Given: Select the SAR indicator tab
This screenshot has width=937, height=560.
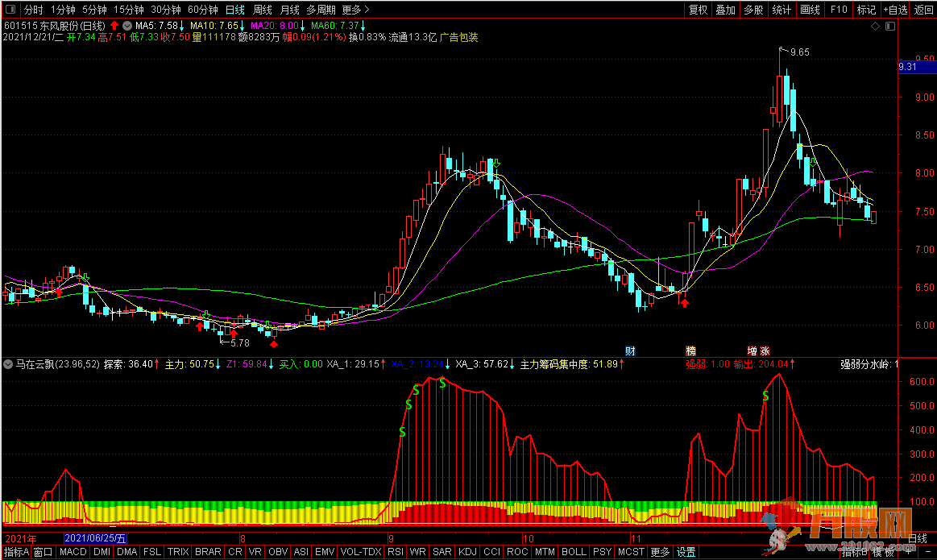Looking at the screenshot, I should click(x=442, y=552).
